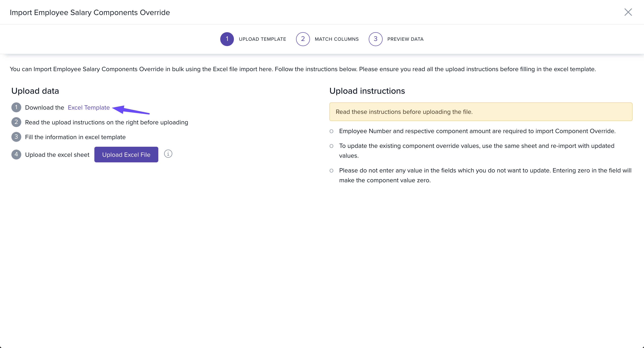
Task: Click the 'Upload data' heading
Action: tap(35, 91)
